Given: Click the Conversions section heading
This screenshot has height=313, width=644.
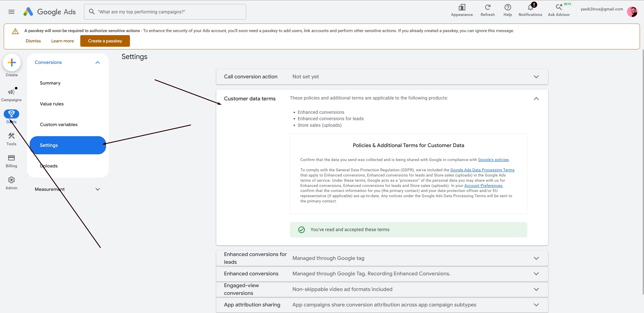Looking at the screenshot, I should click(x=48, y=62).
